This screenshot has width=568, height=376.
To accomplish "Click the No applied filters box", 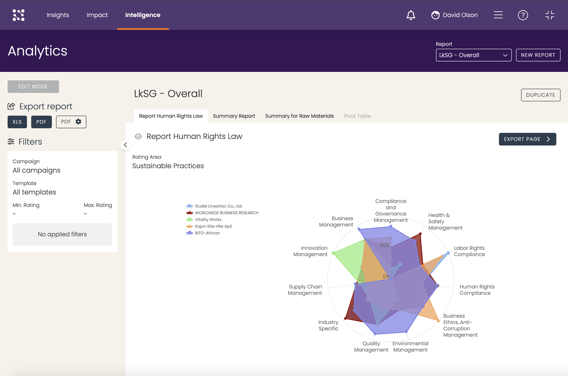I will pyautogui.click(x=62, y=234).
